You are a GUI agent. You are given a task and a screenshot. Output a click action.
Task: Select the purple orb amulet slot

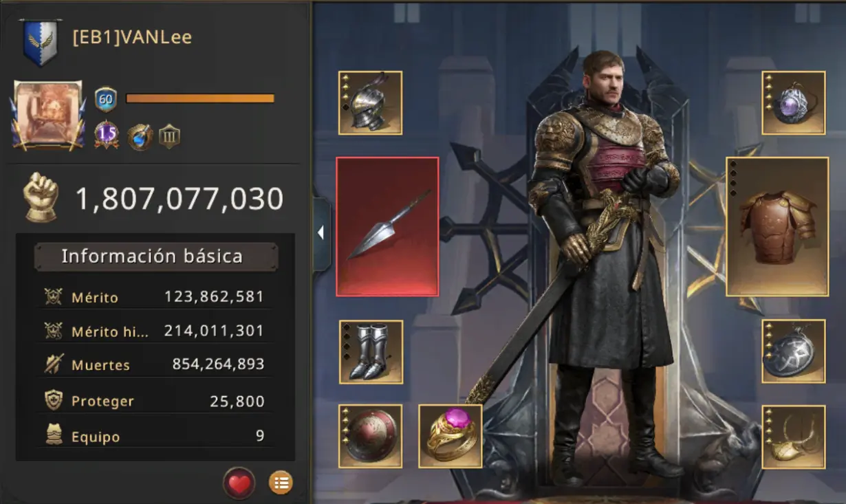(794, 102)
